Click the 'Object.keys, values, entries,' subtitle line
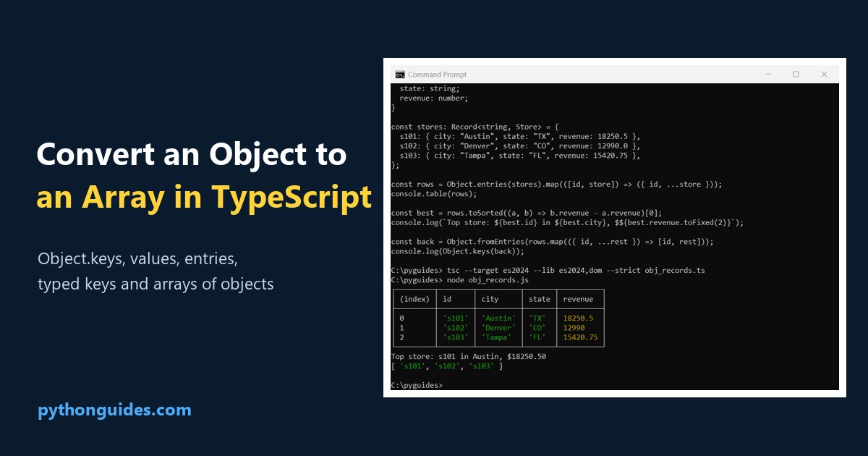Image resolution: width=868 pixels, height=456 pixels. tap(137, 259)
